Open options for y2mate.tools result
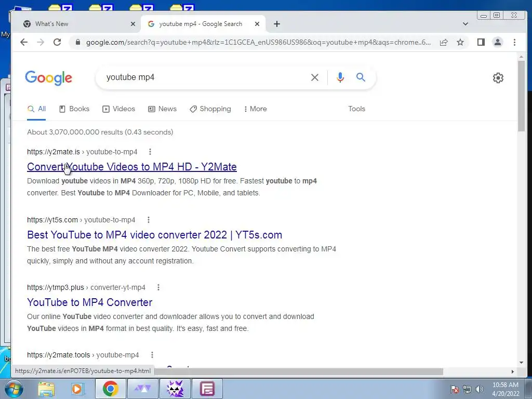 (152, 355)
